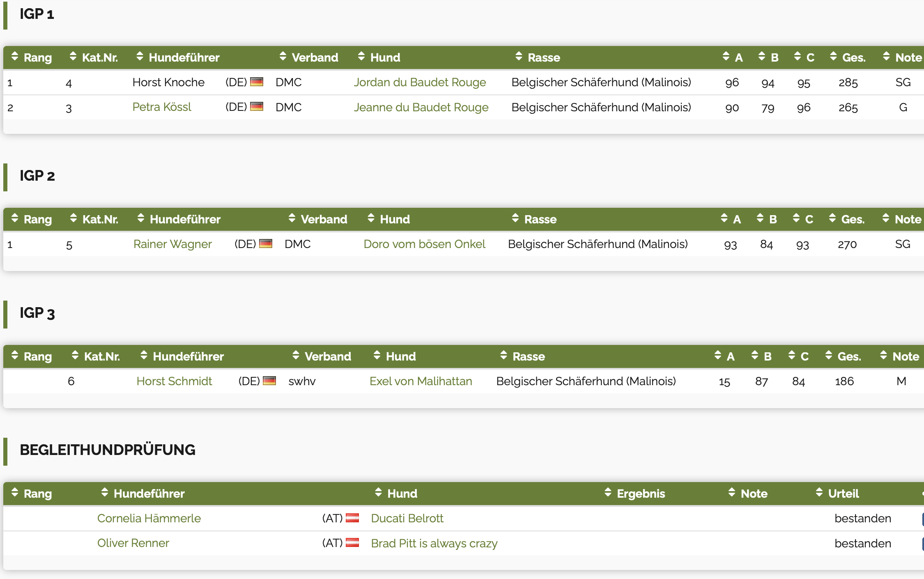Sort IGP 3 table by Rang
Image resolution: width=924 pixels, height=579 pixels.
[32, 356]
